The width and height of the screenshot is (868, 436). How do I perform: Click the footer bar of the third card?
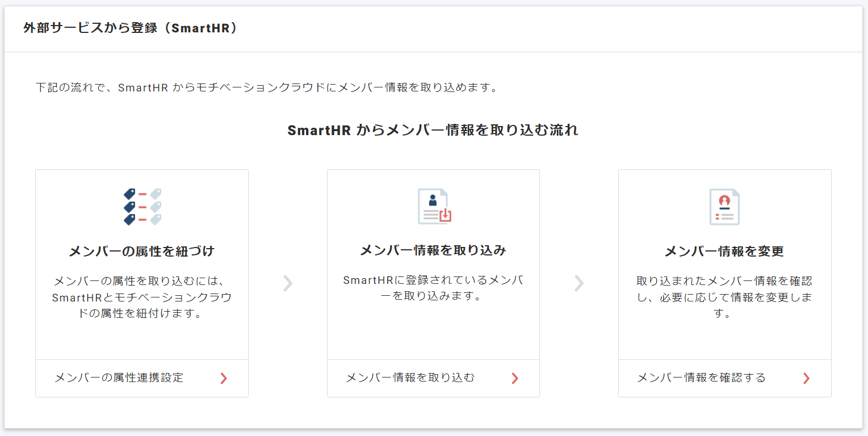click(724, 378)
